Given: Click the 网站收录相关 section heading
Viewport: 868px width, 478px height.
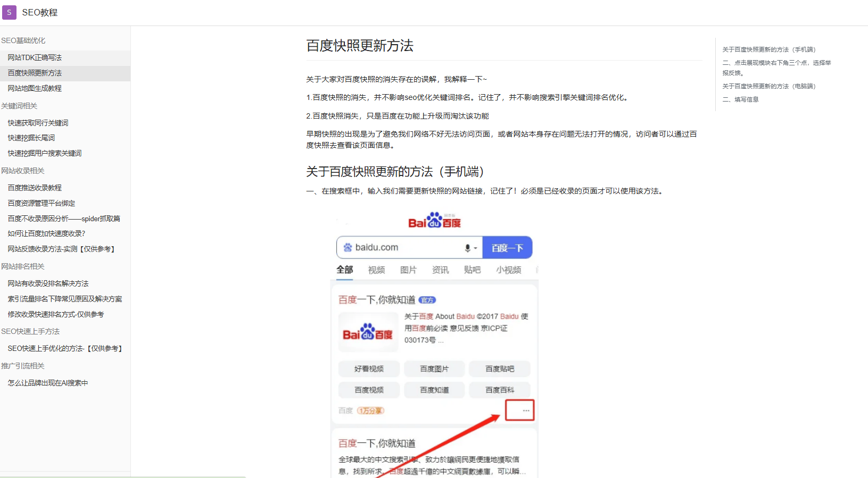Looking at the screenshot, I should (23, 171).
